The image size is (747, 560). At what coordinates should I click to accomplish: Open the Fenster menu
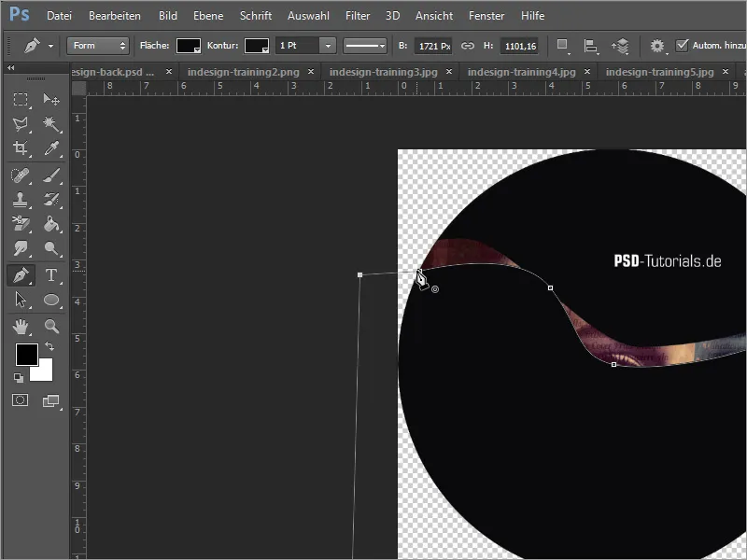486,16
